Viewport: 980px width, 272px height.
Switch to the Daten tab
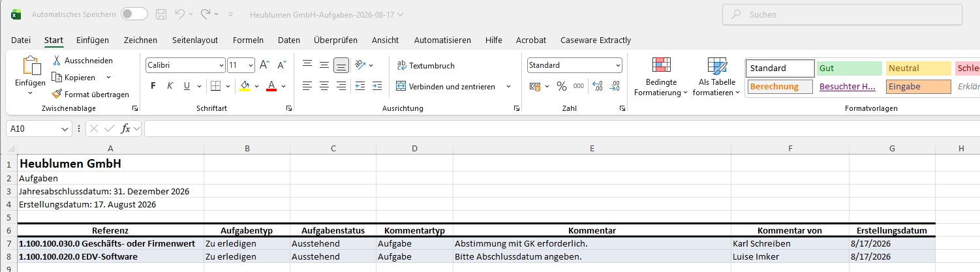(289, 40)
